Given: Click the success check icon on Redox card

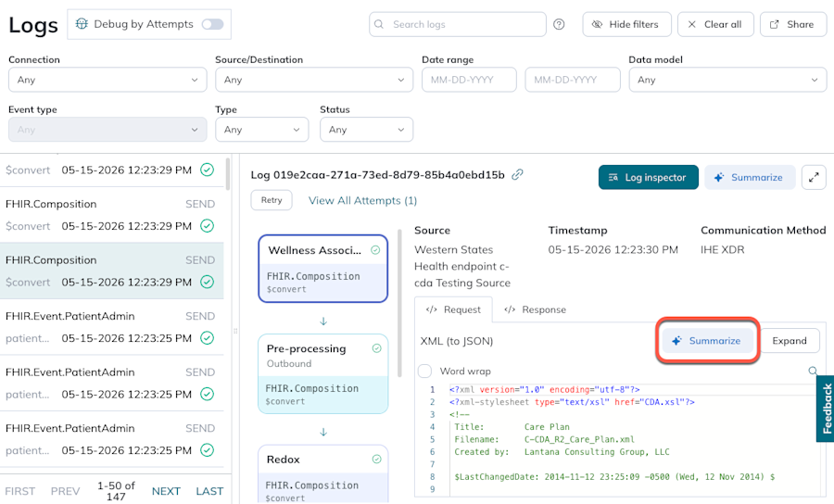Looking at the screenshot, I should tap(376, 459).
